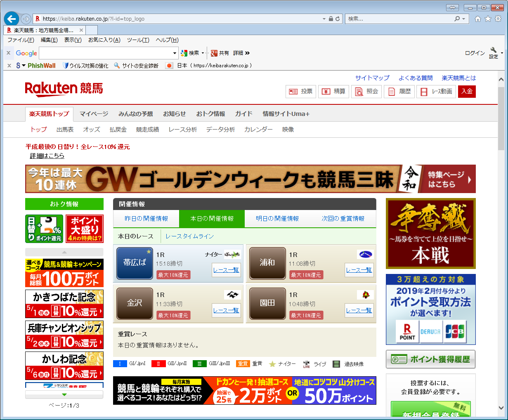Open the レースタイムライン tab
508x420 pixels.
tap(189, 236)
